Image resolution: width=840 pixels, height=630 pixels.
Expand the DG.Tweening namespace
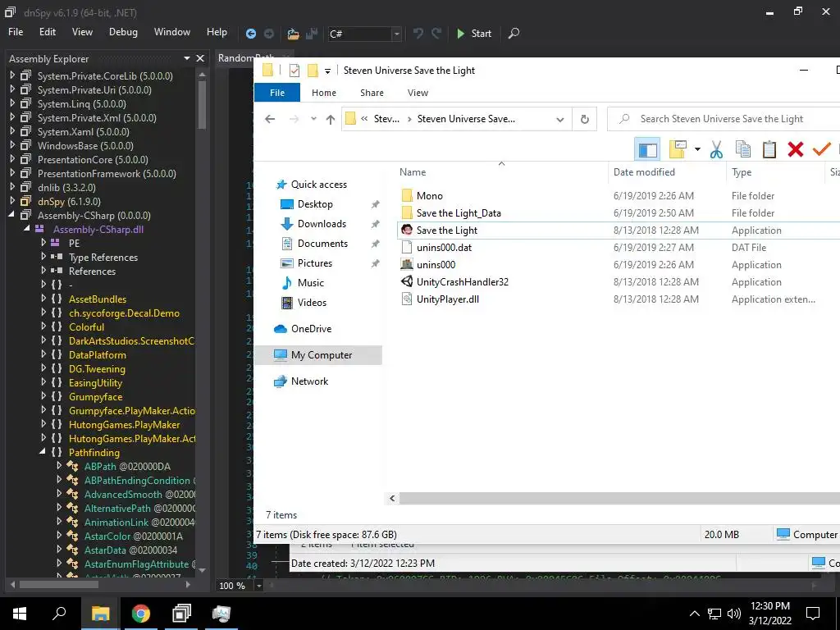[x=43, y=368]
